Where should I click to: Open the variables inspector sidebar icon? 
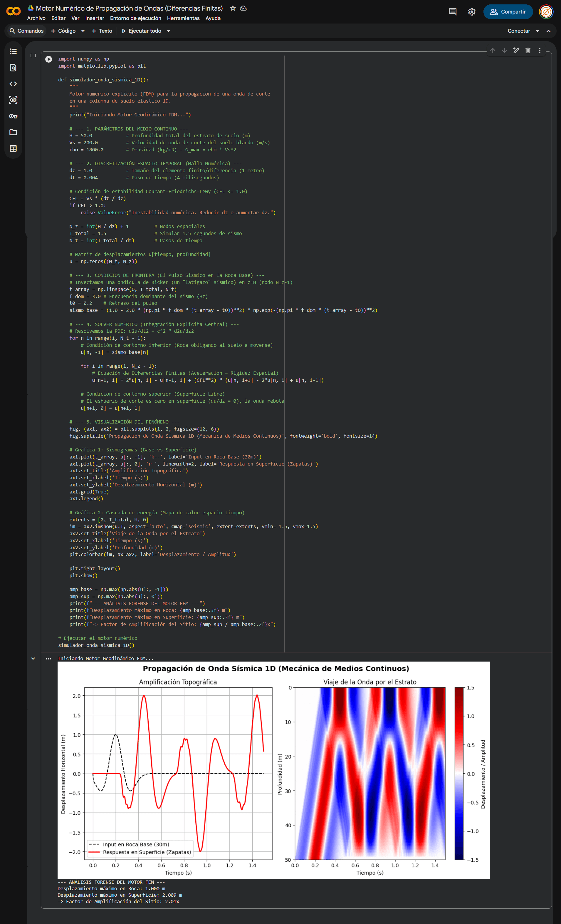pyautogui.click(x=13, y=100)
